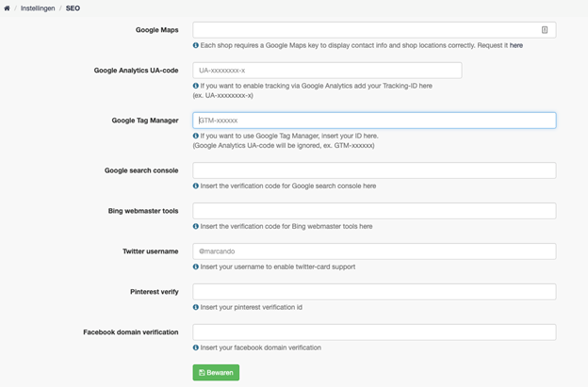Focus the Bing webmaster tools field
The height and width of the screenshot is (387, 588).
tap(374, 211)
